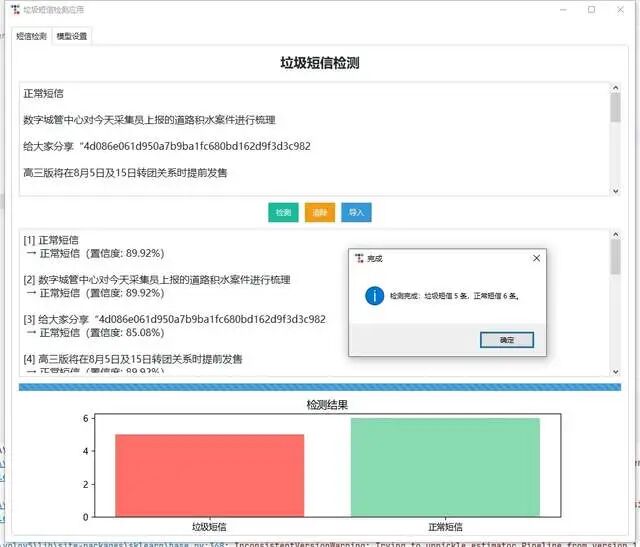This screenshot has width=640, height=547.
Task: Click down arrow of input area scrollbar
Action: pos(615,190)
